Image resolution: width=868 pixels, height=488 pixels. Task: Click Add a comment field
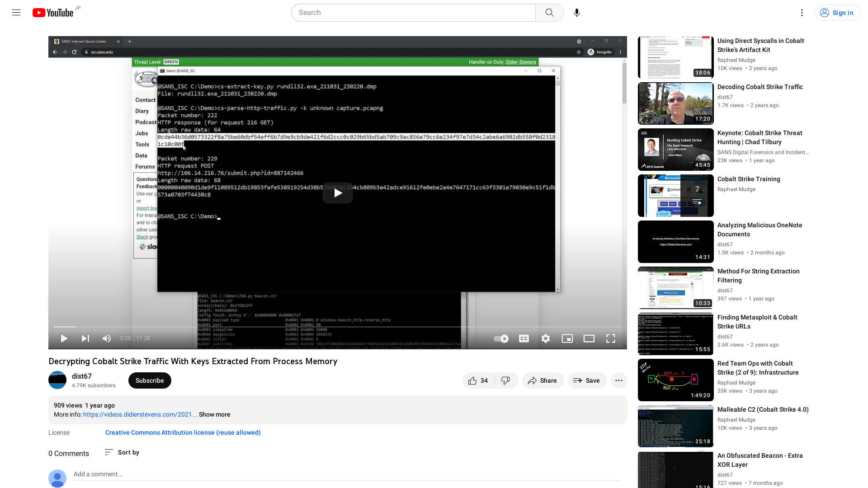pos(346,474)
